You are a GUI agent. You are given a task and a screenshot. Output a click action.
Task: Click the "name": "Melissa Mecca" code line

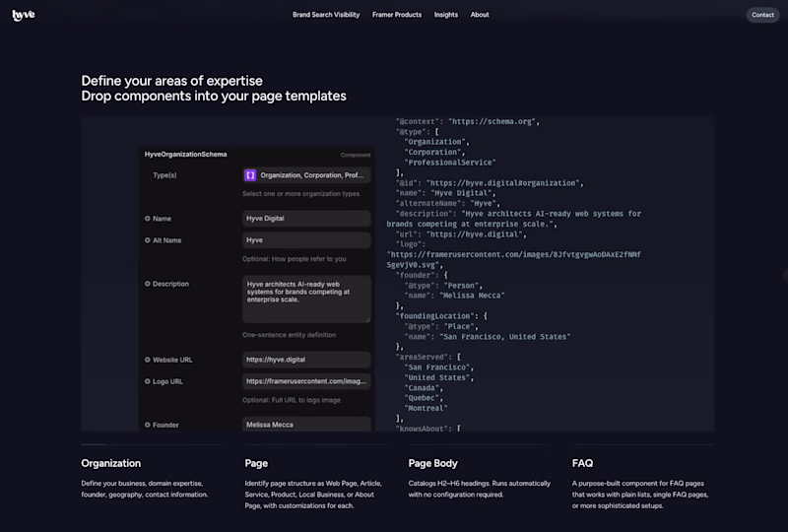454,296
